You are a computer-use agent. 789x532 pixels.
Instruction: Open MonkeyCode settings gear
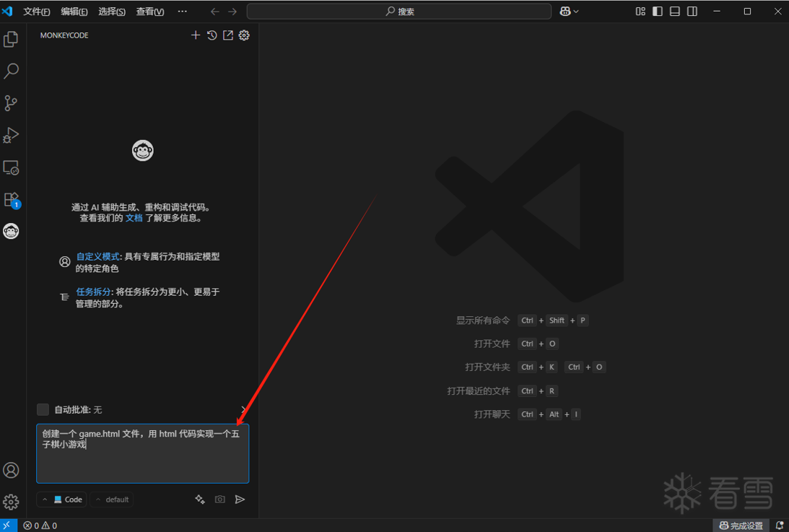coord(244,35)
